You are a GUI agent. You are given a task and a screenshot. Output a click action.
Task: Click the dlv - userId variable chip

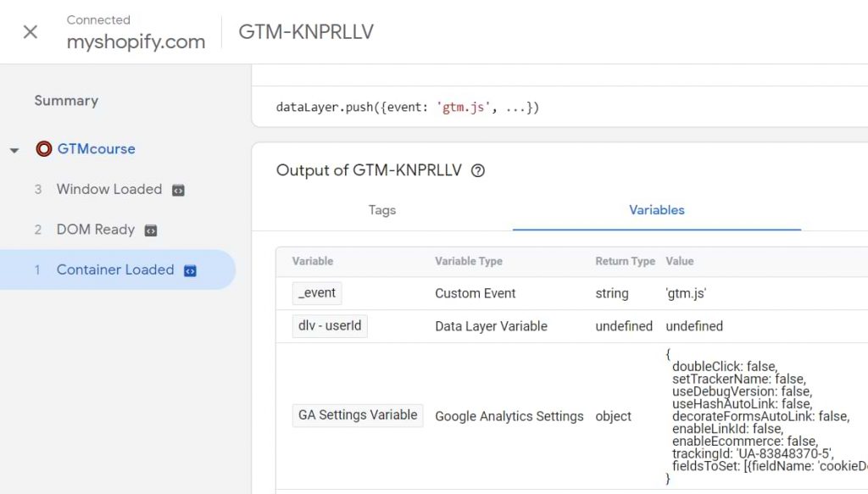pos(329,325)
